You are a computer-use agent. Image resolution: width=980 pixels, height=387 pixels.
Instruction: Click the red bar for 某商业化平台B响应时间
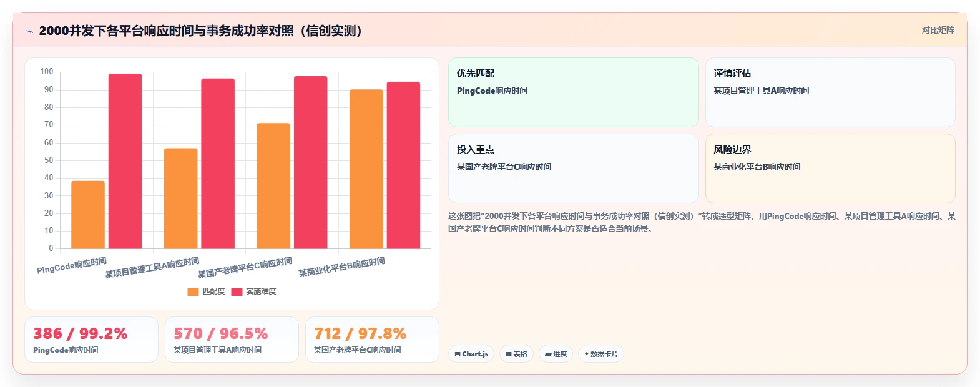tap(403, 165)
